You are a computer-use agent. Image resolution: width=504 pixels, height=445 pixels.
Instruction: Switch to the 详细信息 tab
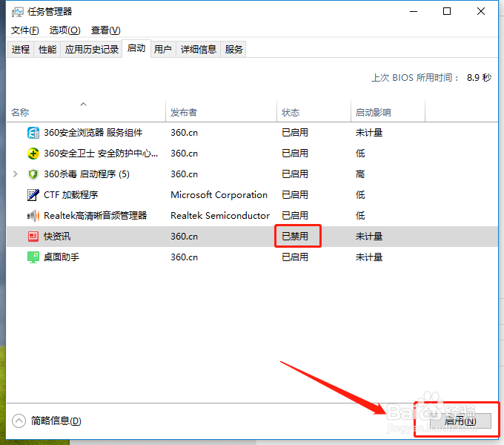tap(199, 49)
